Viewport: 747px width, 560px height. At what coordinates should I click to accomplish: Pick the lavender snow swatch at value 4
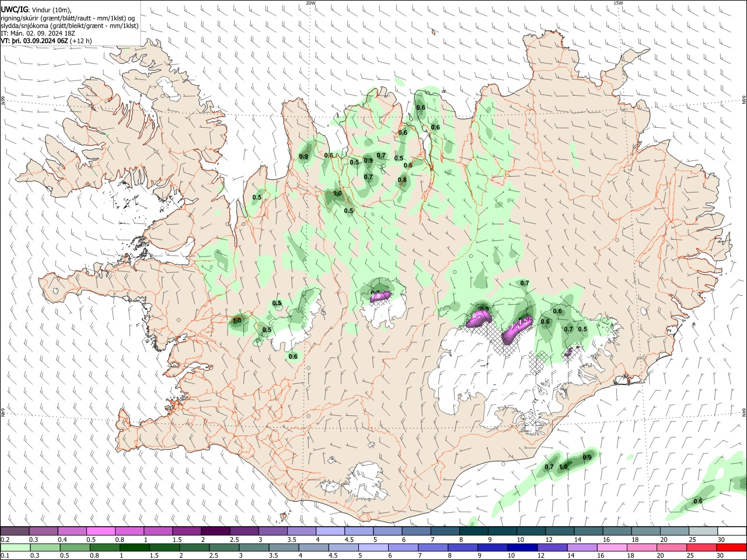point(330,531)
